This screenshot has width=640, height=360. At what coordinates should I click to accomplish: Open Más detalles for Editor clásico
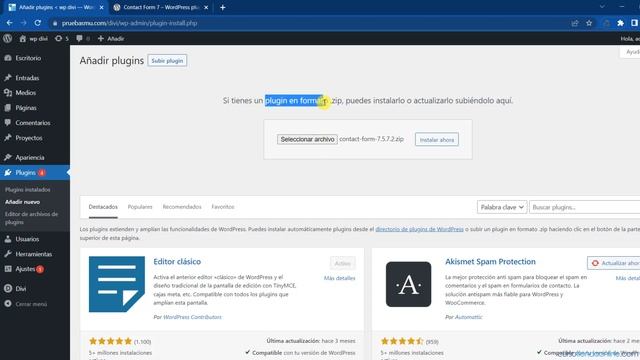click(340, 278)
